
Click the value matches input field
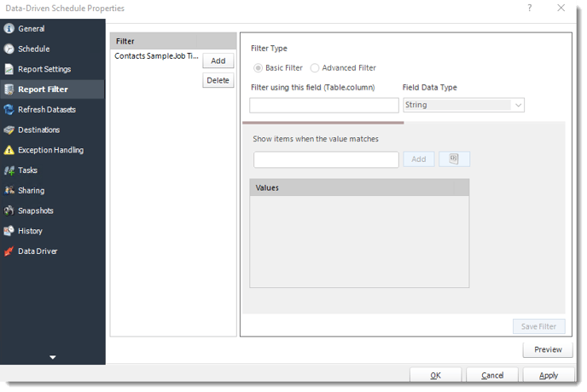coord(326,159)
